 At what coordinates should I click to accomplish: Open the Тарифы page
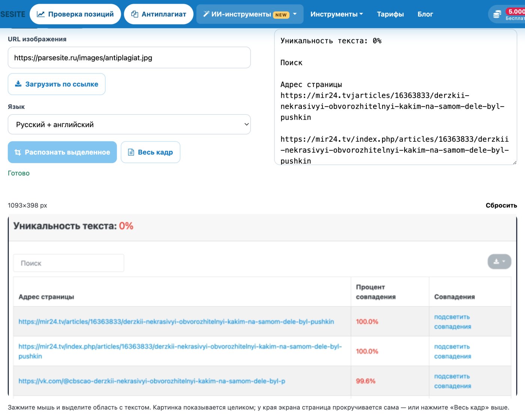point(390,14)
